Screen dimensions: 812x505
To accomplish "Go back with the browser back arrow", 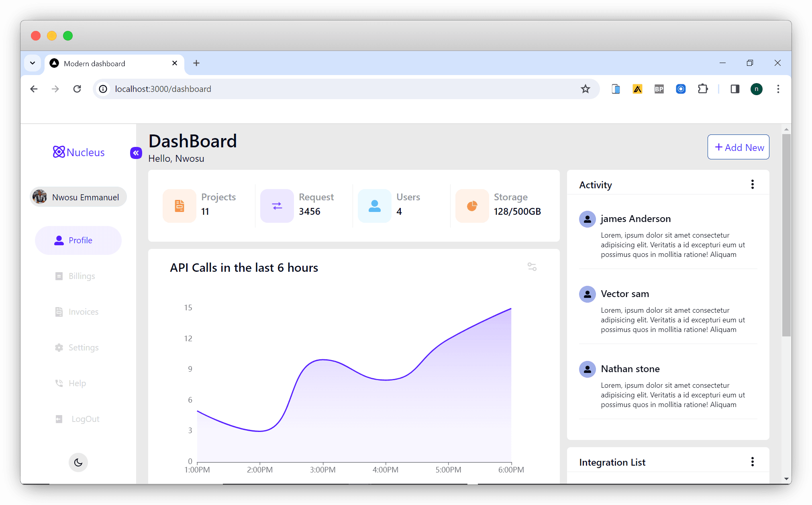I will (34, 89).
